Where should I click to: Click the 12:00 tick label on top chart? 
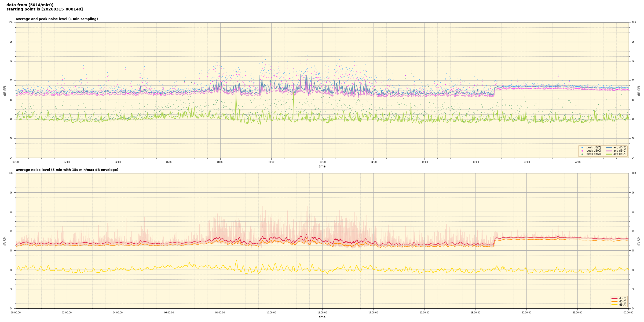[322, 162]
